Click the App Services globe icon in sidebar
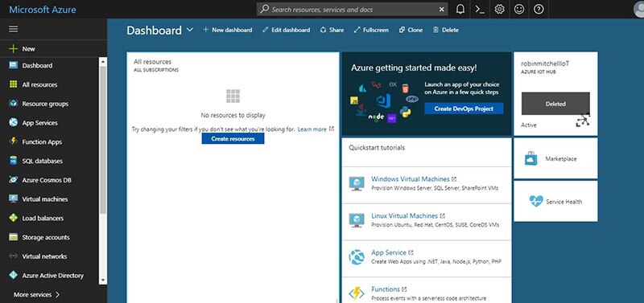Image resolution: width=644 pixels, height=303 pixels. (14, 123)
